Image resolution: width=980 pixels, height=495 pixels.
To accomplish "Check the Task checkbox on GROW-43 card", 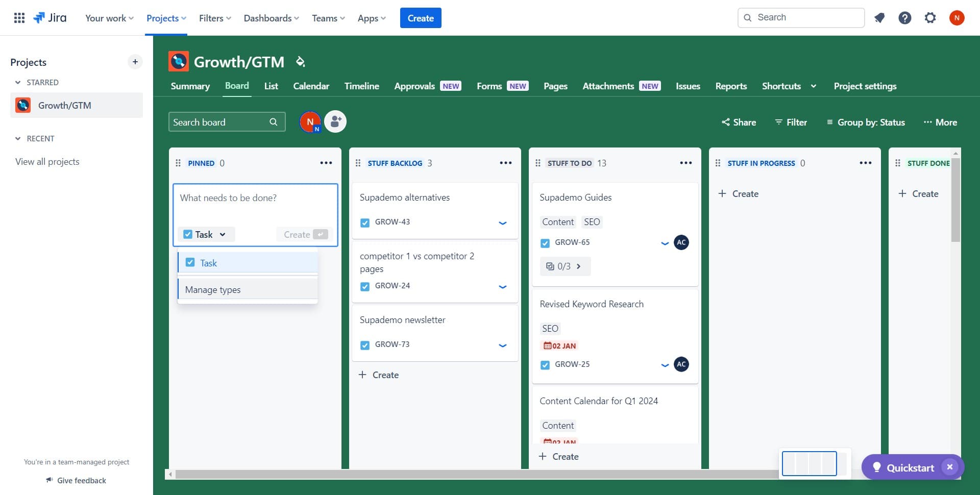I will [x=364, y=222].
